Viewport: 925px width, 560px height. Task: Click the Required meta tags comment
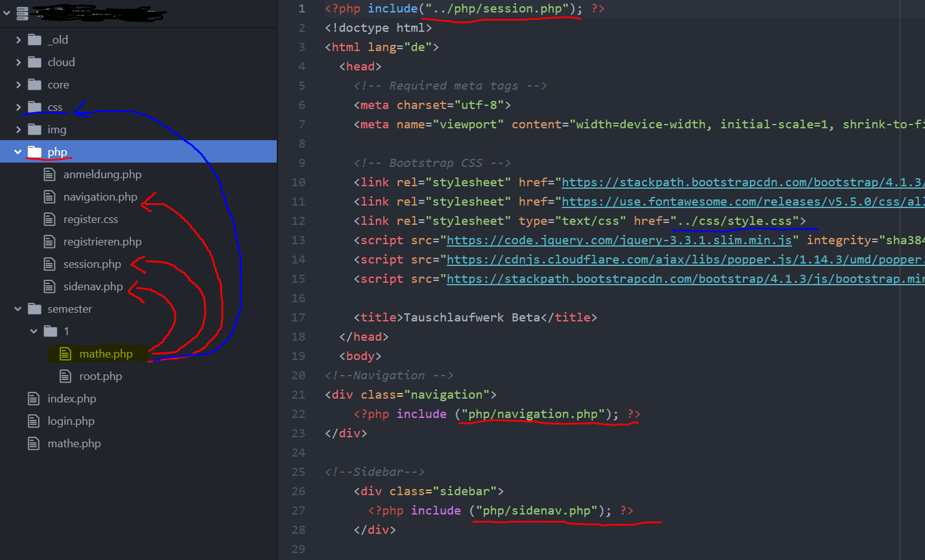pos(450,86)
